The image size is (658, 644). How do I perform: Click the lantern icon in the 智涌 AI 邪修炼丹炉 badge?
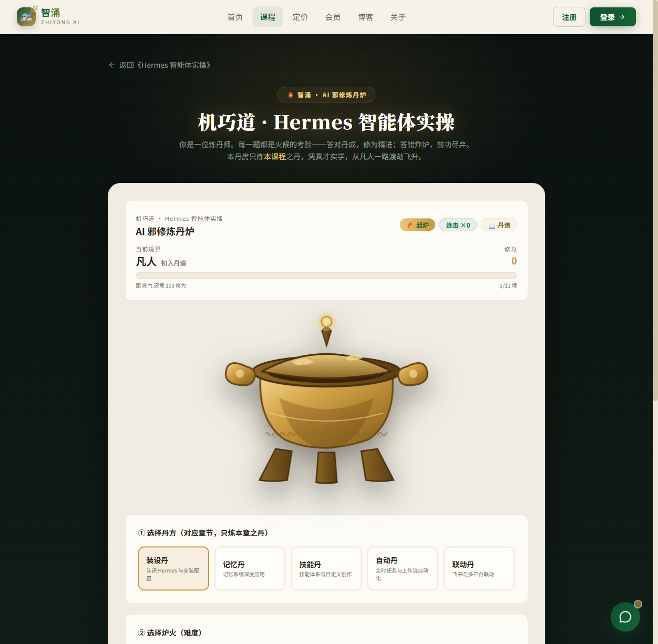coord(291,95)
